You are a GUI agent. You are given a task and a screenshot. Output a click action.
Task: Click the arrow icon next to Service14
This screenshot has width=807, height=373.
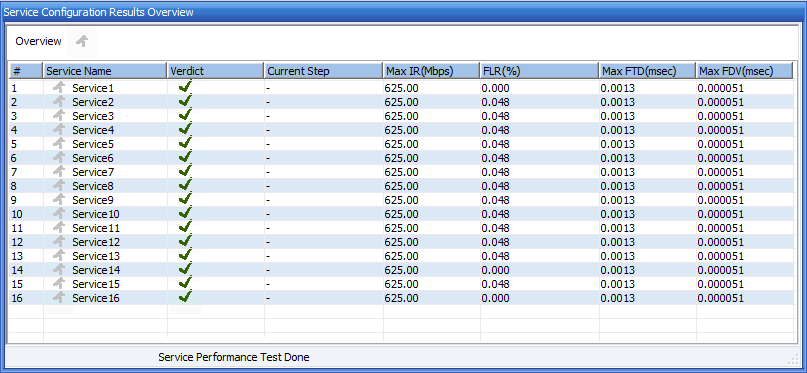pyautogui.click(x=60, y=269)
